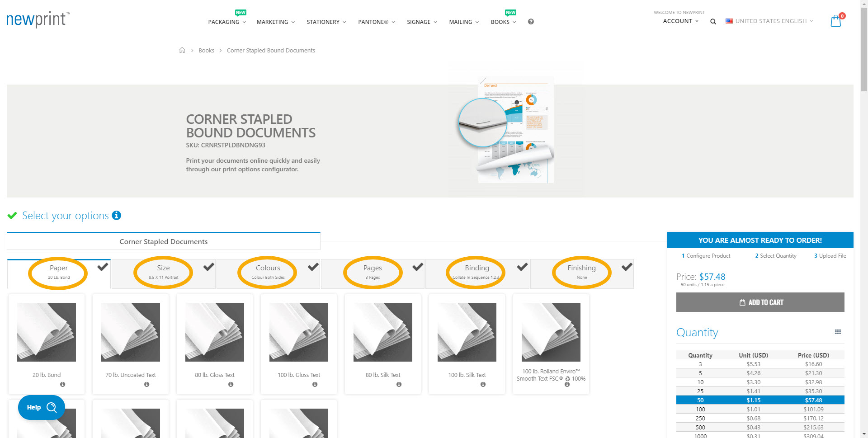Show info for 20 lb. Bond paper
The width and height of the screenshot is (868, 438).
[x=63, y=384]
